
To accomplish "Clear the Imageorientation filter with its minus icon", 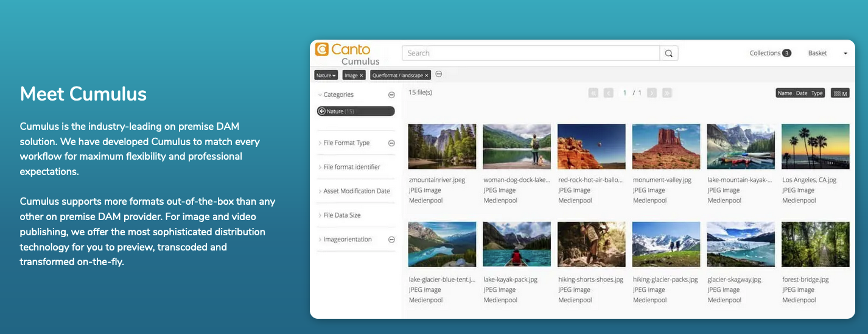I will point(391,240).
